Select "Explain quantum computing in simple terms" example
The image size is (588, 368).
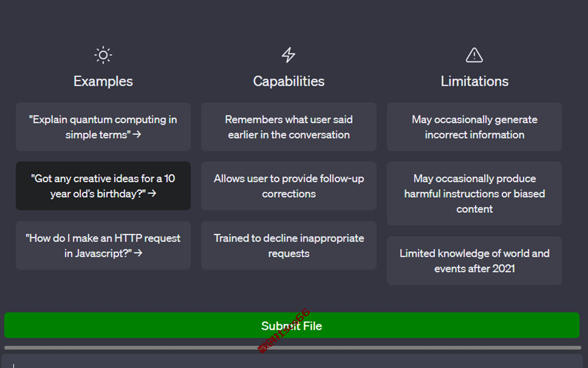103,127
